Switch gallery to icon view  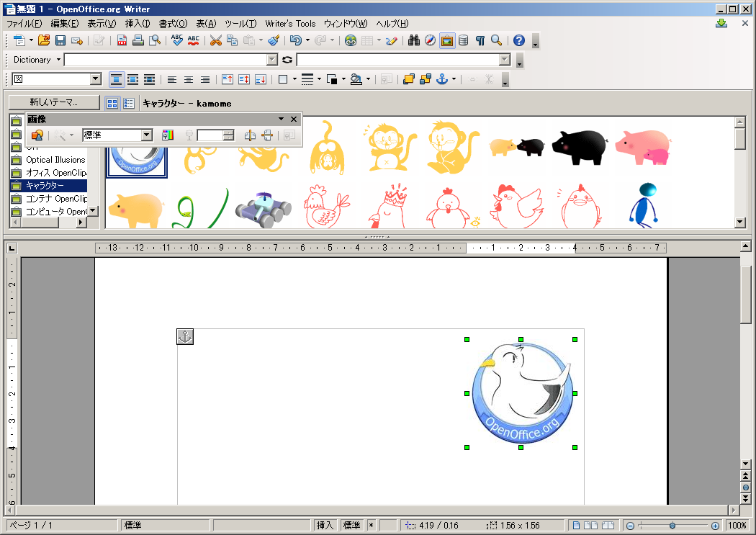click(112, 103)
